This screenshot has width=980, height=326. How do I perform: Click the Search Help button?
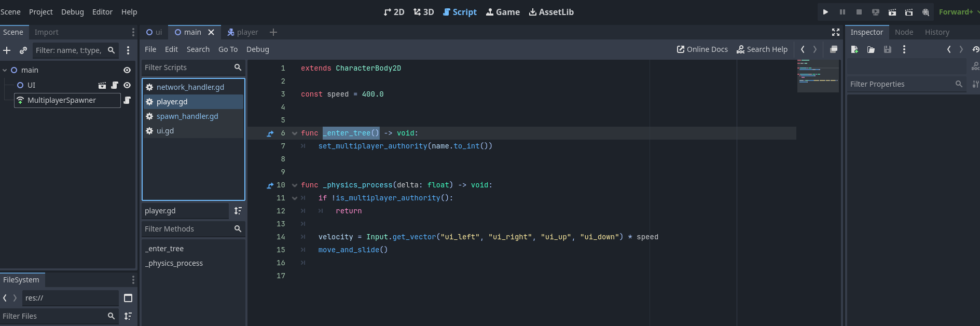point(762,49)
